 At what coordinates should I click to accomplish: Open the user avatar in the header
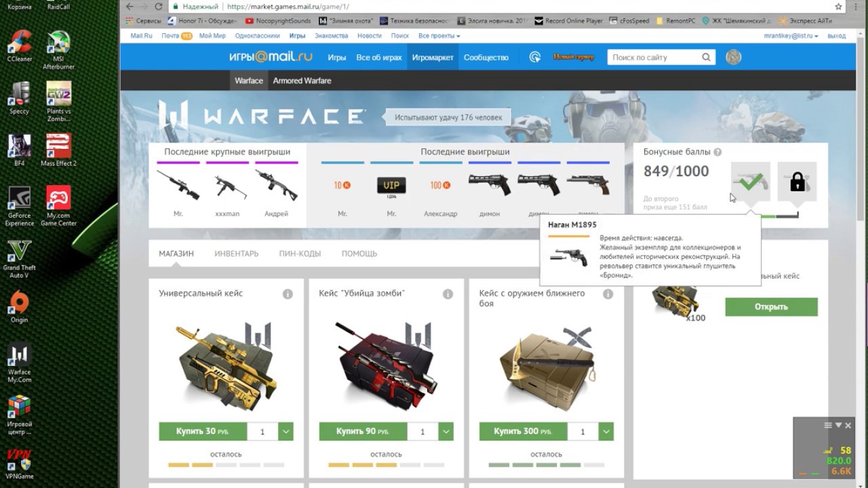point(733,58)
